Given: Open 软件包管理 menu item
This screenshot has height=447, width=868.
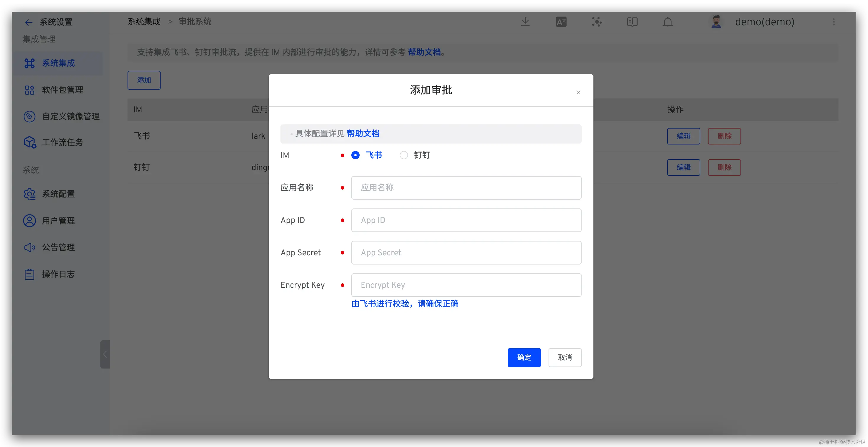Looking at the screenshot, I should (62, 90).
